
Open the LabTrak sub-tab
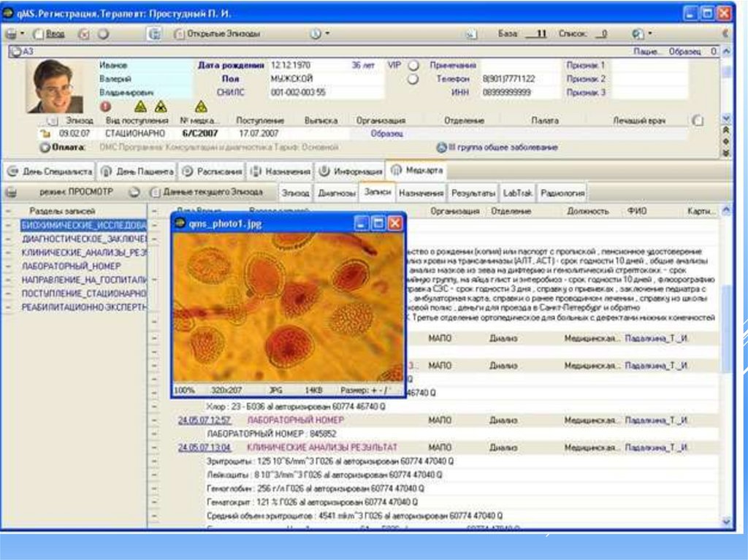point(518,193)
